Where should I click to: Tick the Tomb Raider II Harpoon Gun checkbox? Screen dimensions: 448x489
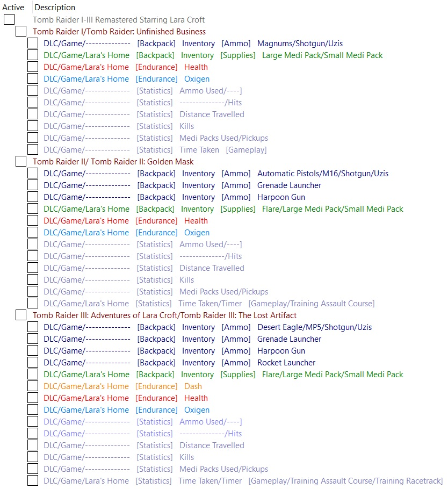coord(33,197)
